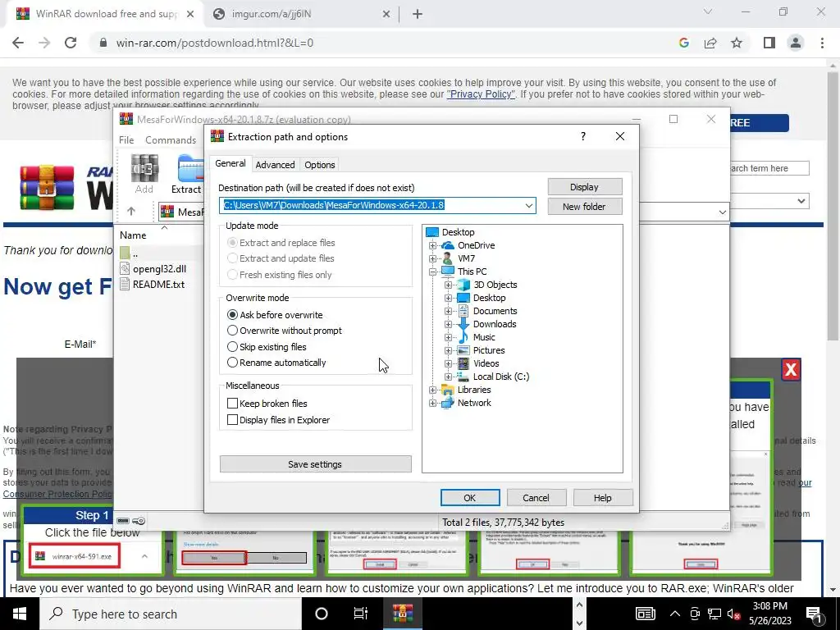Screen dimensions: 840x630
Task: Select Extract and update files radio
Action: [x=232, y=258]
